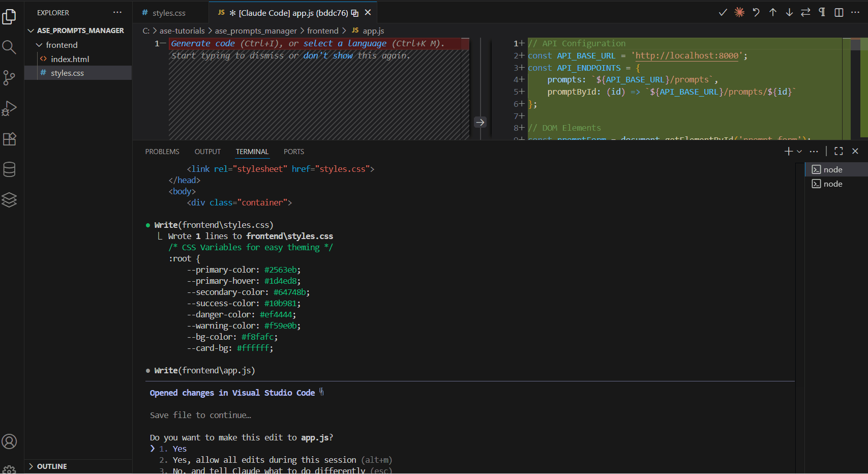
Task: Open the Source Control view
Action: pos(9,78)
